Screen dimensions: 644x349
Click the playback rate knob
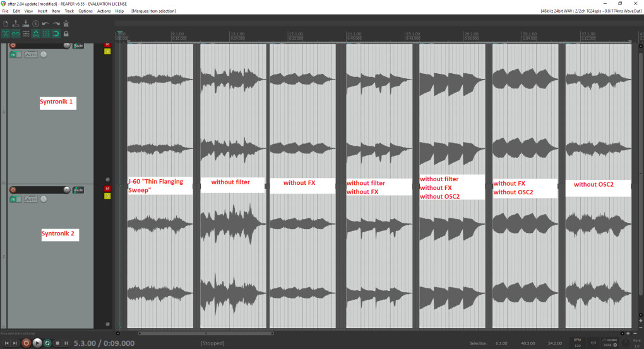(x=626, y=343)
